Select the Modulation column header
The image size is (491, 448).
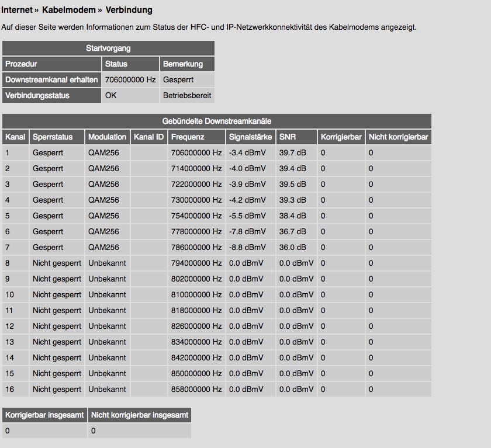tap(107, 137)
